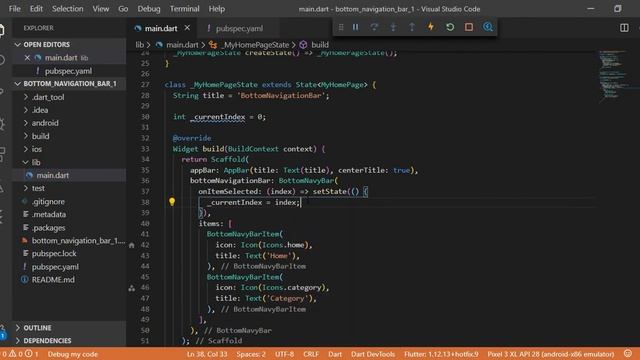Image resolution: width=640 pixels, height=360 pixels.
Task: Change indentation via Spaces: 2
Action: (x=251, y=354)
